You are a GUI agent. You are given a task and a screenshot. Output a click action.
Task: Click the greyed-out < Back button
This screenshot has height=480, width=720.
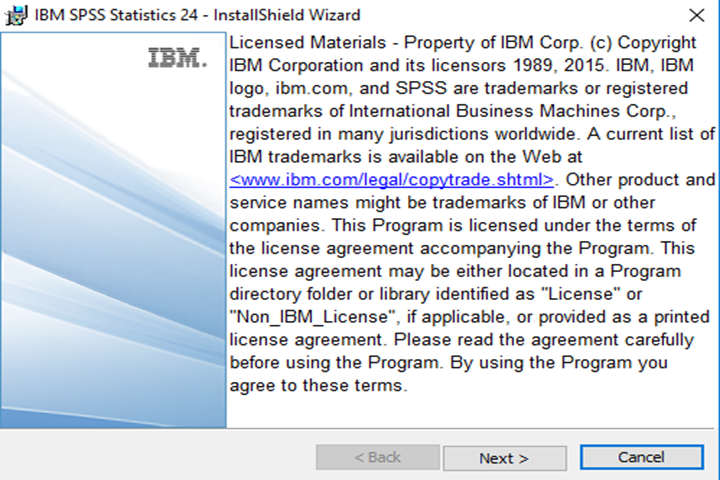tap(378, 457)
